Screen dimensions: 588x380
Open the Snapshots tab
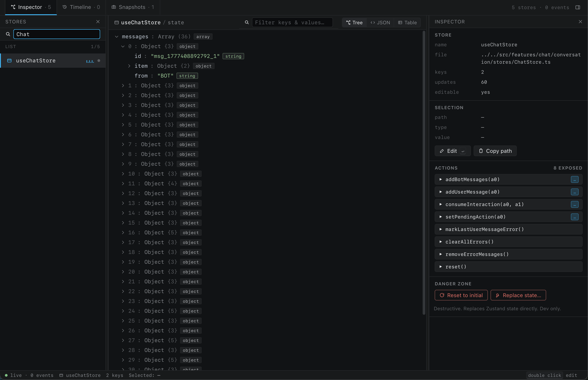click(x=133, y=7)
